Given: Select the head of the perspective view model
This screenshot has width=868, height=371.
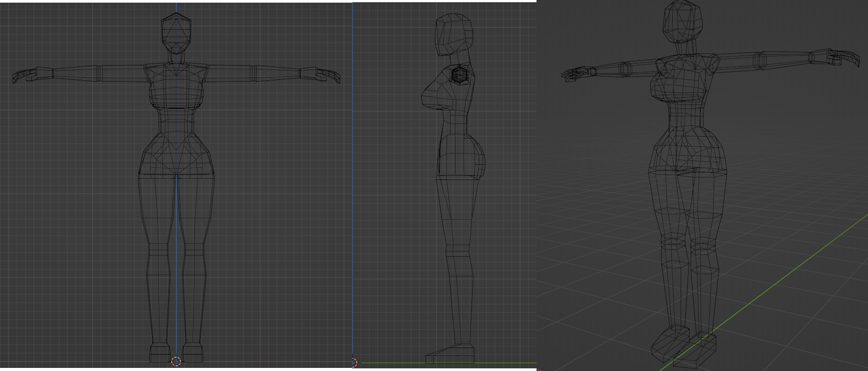Looking at the screenshot, I should click(x=682, y=21).
